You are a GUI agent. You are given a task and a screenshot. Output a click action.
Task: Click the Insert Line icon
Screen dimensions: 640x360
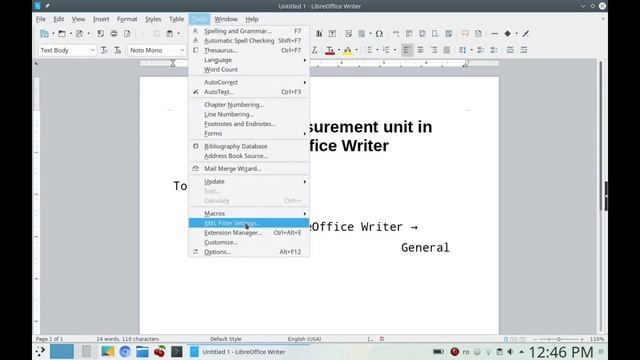(x=495, y=34)
